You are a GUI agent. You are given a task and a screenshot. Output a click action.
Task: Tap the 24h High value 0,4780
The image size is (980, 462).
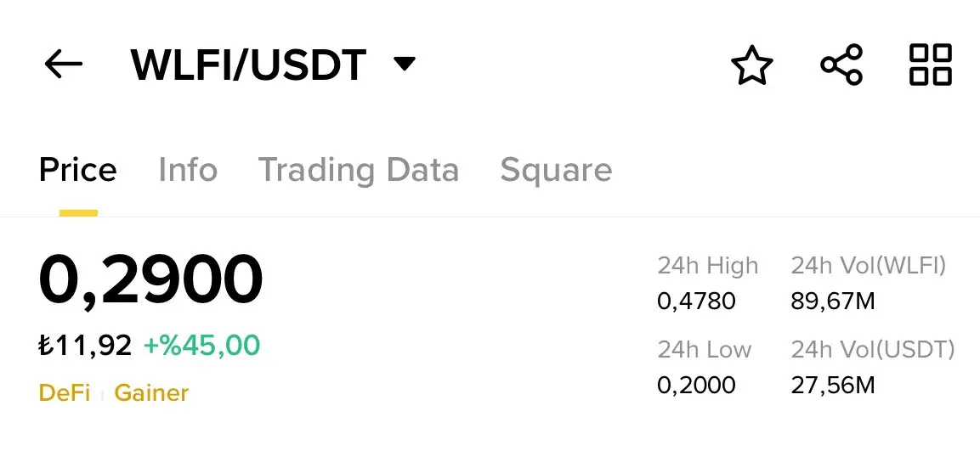pos(696,301)
